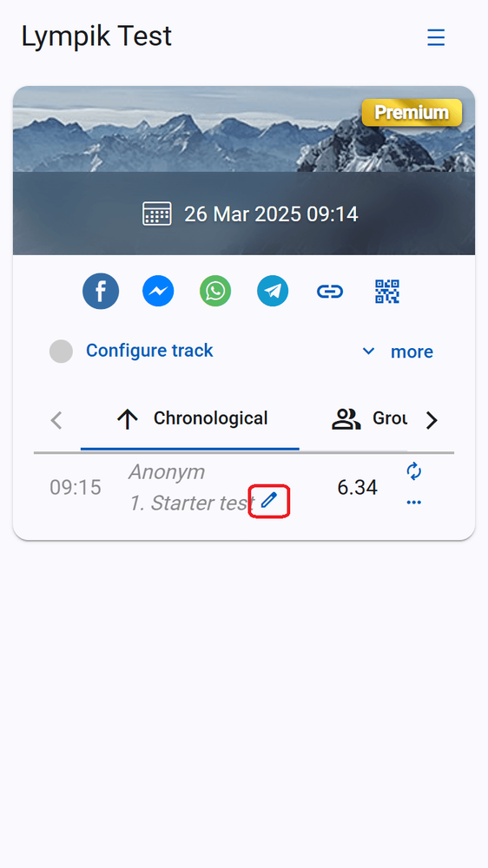Share via Messenger icon
This screenshot has width=488, height=868.
click(x=158, y=291)
